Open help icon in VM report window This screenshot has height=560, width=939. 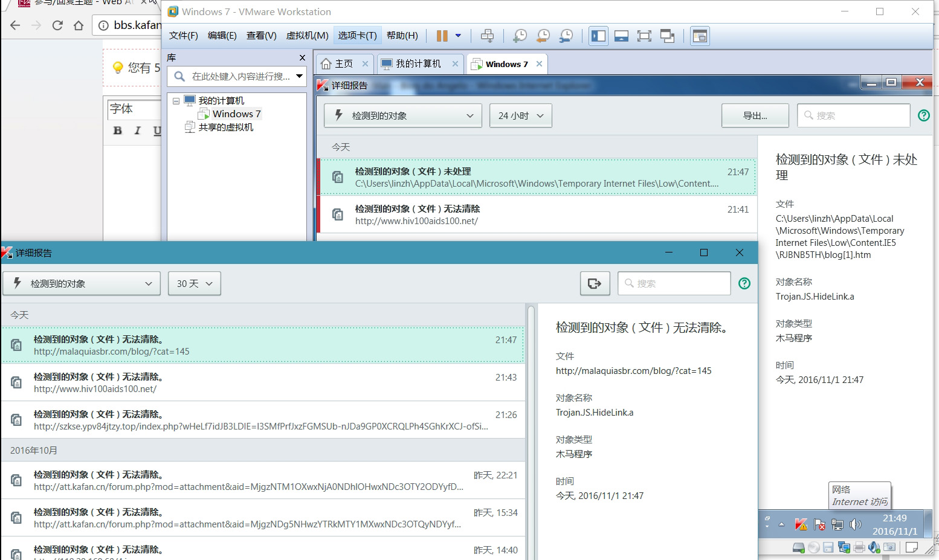click(924, 115)
